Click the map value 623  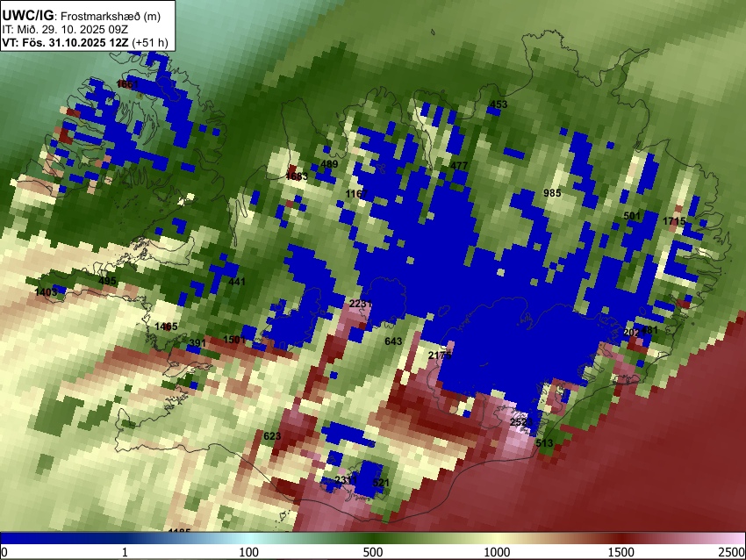coord(272,436)
